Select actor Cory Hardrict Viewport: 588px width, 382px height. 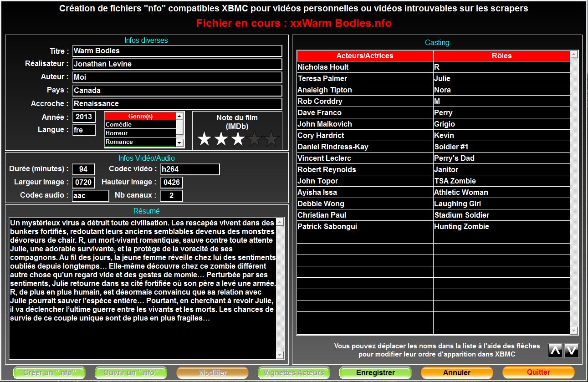(x=365, y=135)
